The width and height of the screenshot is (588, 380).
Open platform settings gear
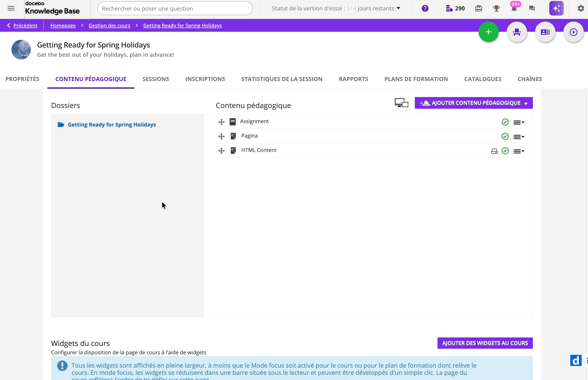point(580,8)
